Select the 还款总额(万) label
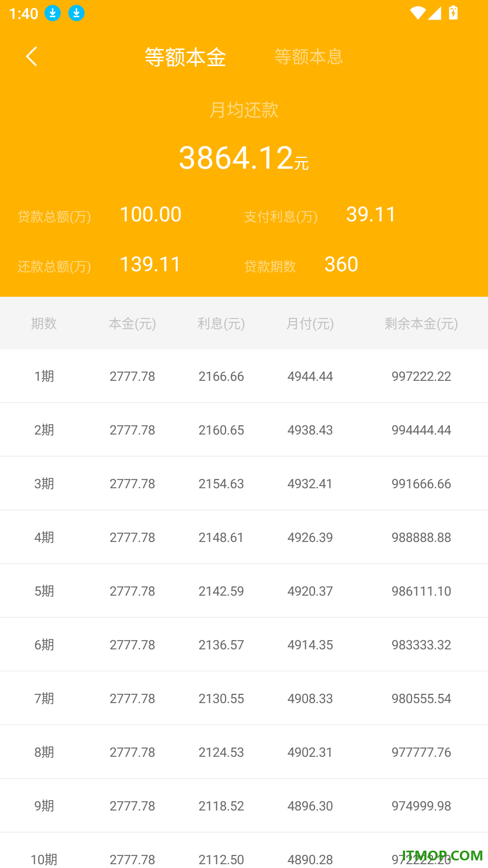 54,267
